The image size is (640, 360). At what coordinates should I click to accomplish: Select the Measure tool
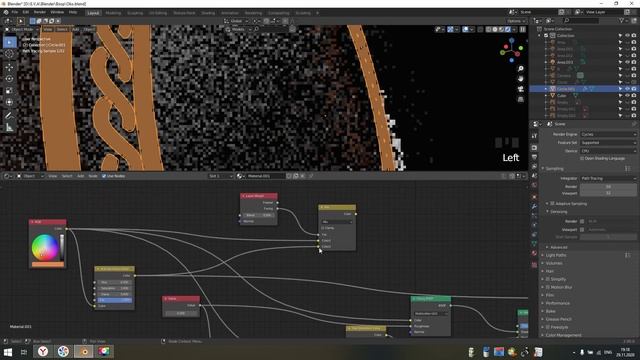click(x=9, y=128)
